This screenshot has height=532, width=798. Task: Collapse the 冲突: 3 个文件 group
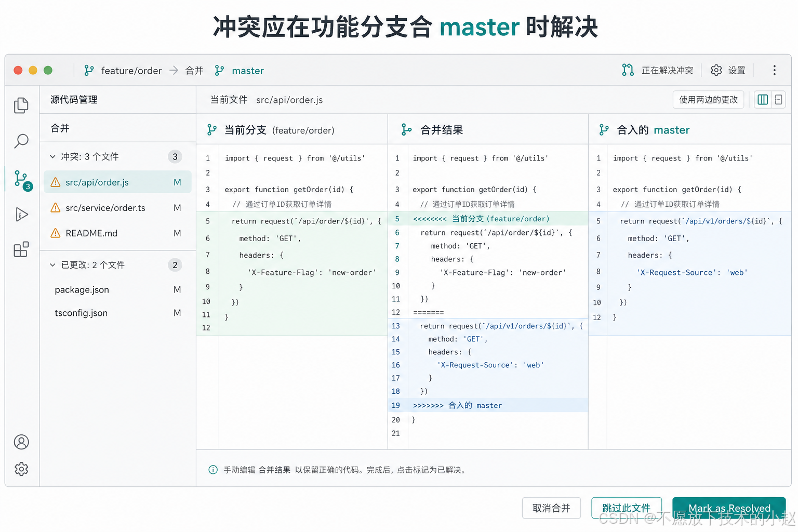click(x=52, y=156)
